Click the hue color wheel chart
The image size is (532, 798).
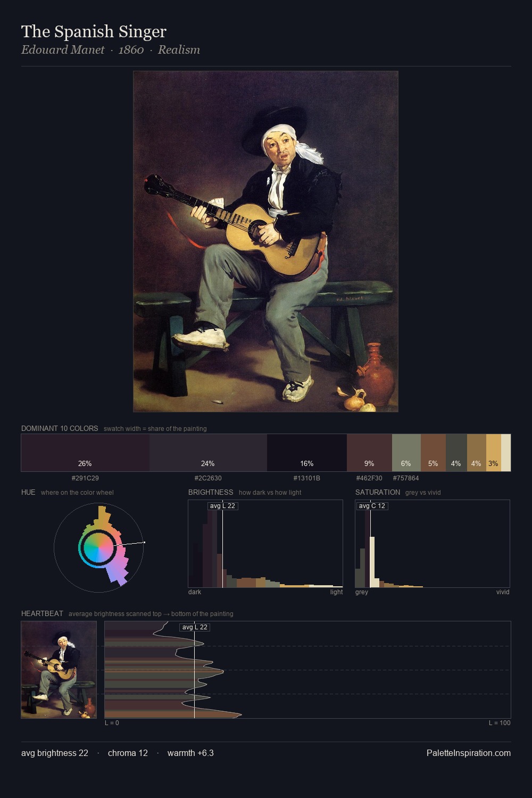pyautogui.click(x=99, y=547)
